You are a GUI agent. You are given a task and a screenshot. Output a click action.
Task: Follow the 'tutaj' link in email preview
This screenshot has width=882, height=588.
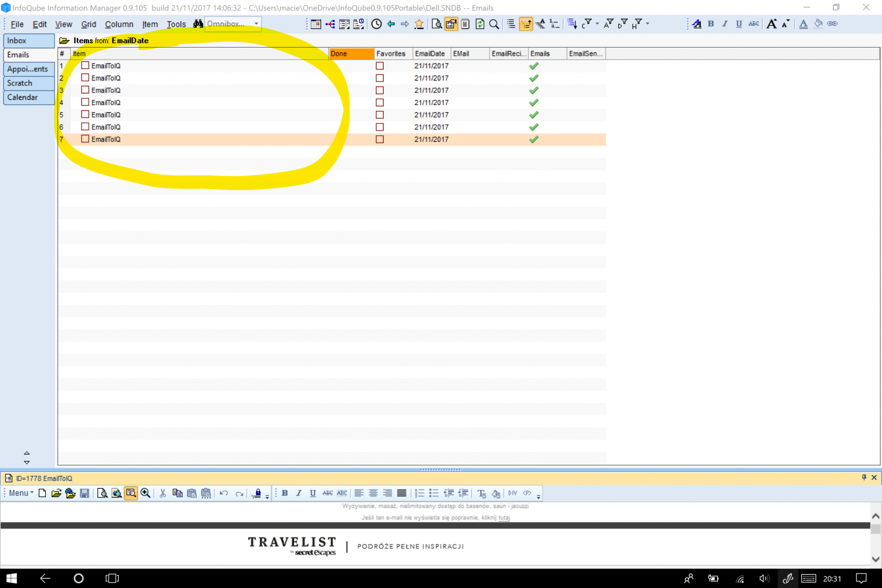pyautogui.click(x=504, y=517)
